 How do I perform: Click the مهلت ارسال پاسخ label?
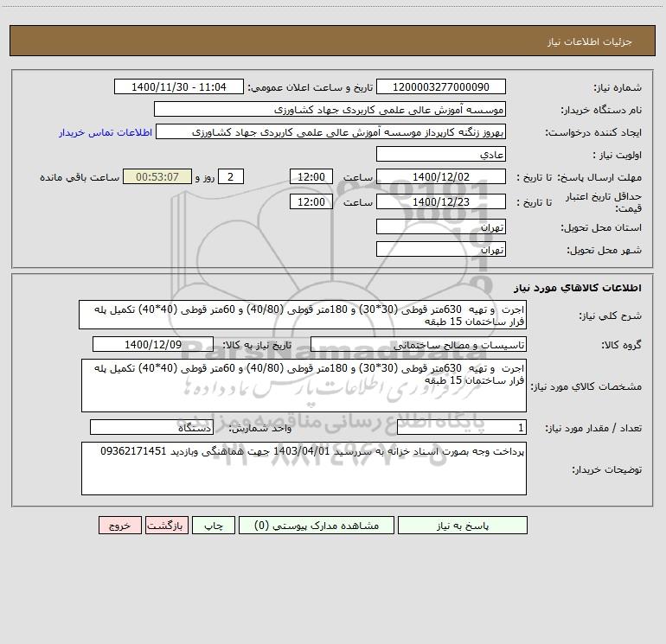click(x=599, y=177)
